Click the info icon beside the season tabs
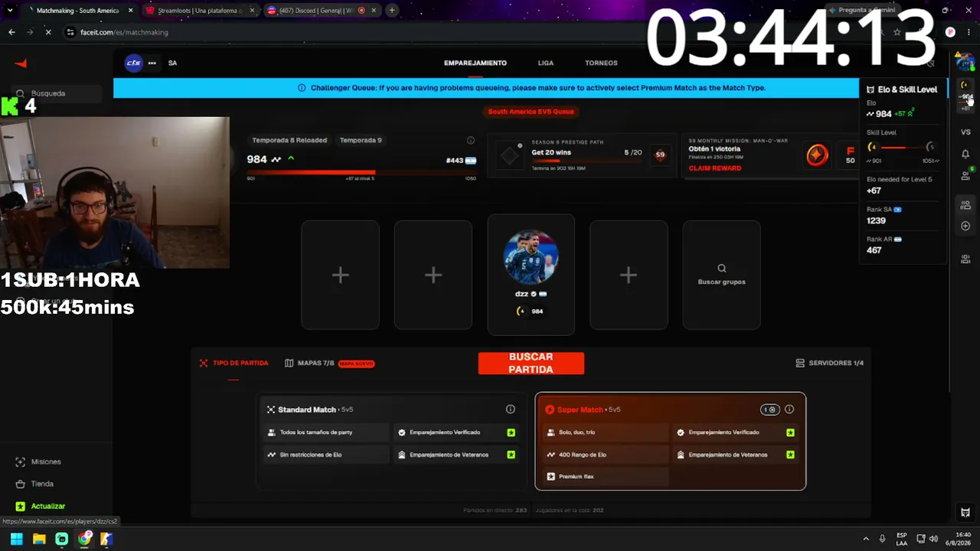 (x=471, y=140)
